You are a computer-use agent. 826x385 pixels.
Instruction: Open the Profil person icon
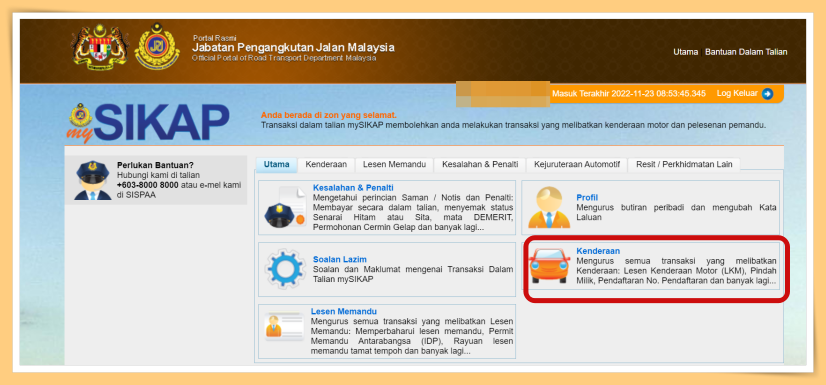click(549, 208)
